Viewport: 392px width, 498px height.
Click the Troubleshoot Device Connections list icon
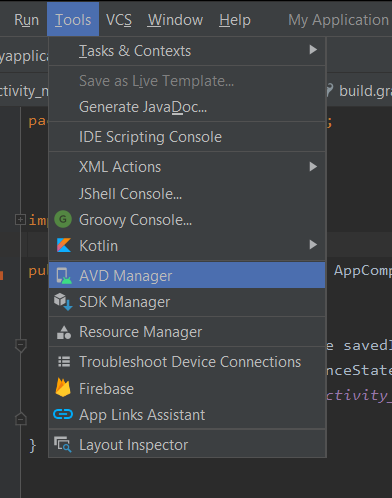tap(64, 362)
